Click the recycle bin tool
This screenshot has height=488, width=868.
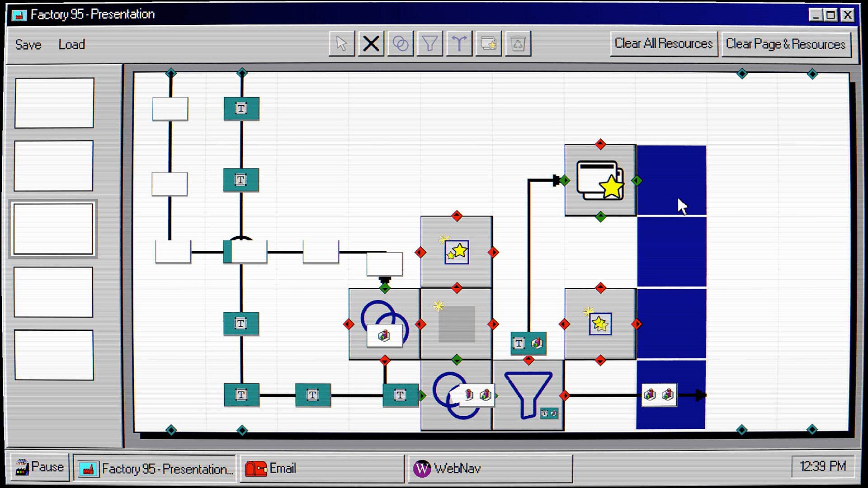click(518, 44)
